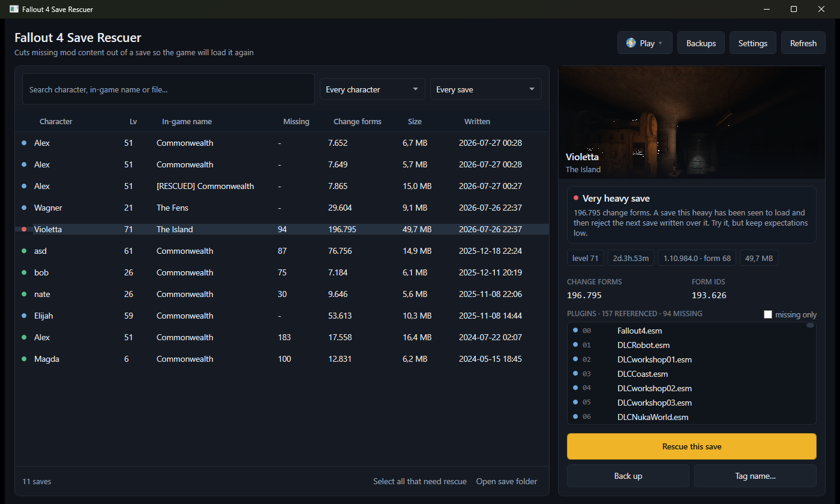The width and height of the screenshot is (840, 504).
Task: Click the blue dot beside DLCworkshop02.esm
Action: tap(575, 388)
